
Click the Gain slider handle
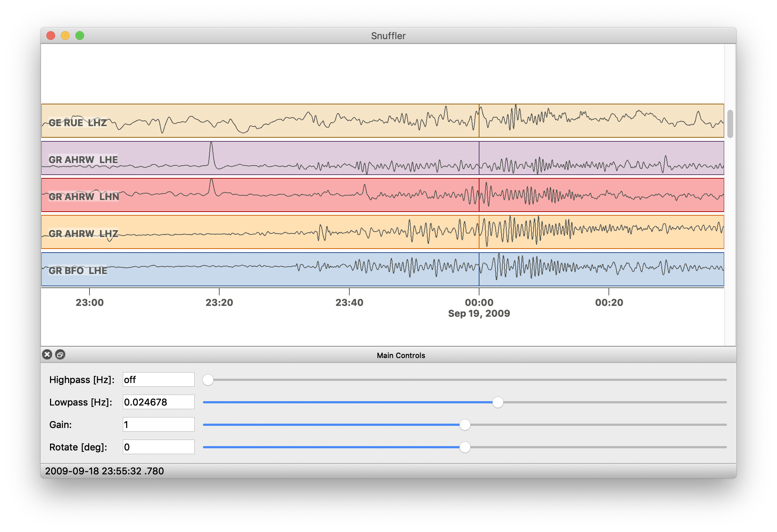click(465, 425)
